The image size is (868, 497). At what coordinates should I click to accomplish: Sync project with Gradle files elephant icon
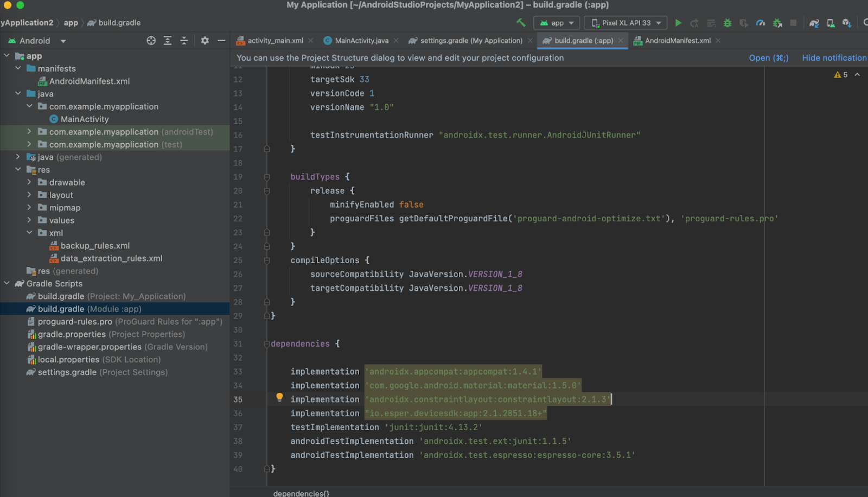click(814, 23)
